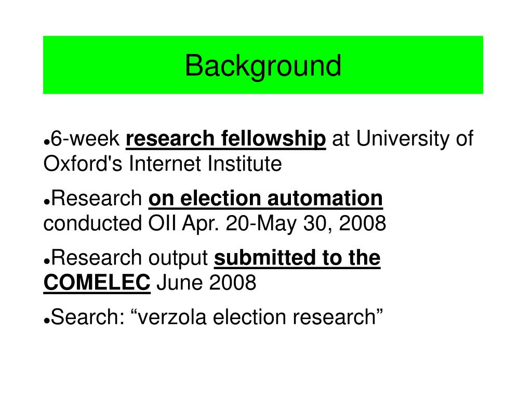Click the green title banner's empty left side
532x411 pixels.
(112, 65)
